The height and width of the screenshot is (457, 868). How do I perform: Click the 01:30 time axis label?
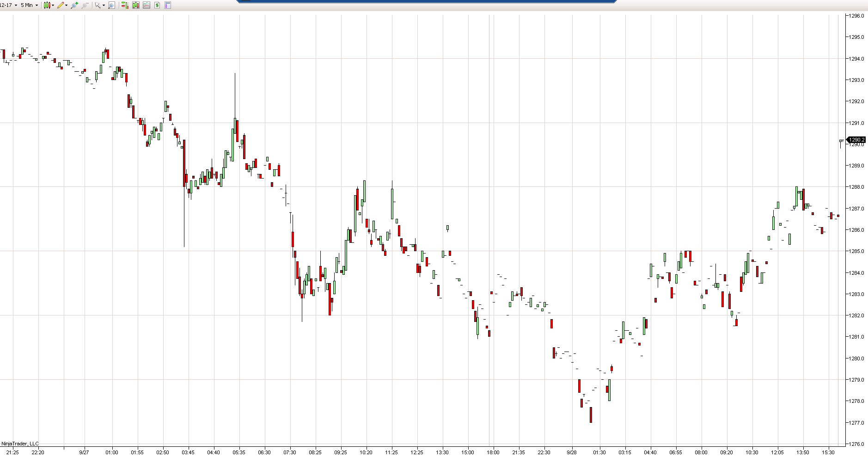(x=599, y=452)
